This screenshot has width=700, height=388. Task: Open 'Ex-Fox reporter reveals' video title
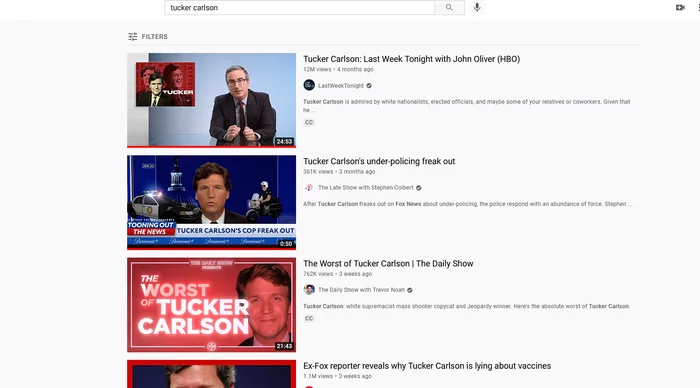(427, 366)
